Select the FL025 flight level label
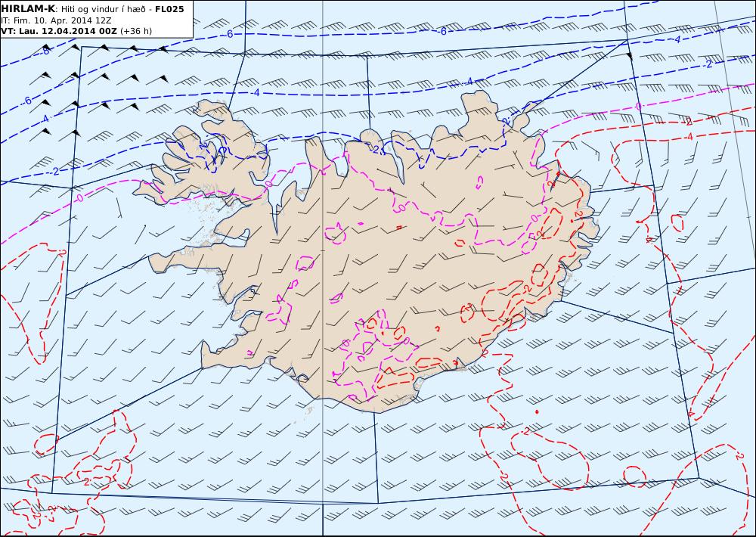The height and width of the screenshot is (537, 756). tap(169, 9)
